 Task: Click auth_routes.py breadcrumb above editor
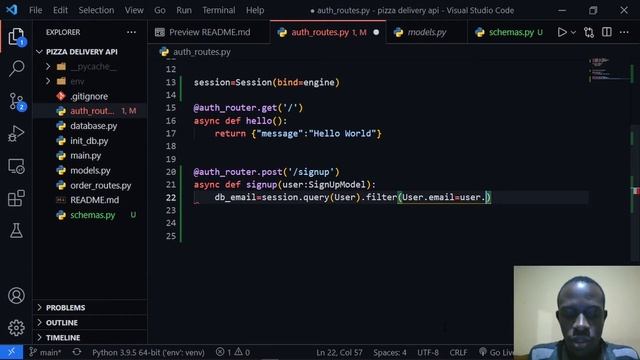coord(196,52)
